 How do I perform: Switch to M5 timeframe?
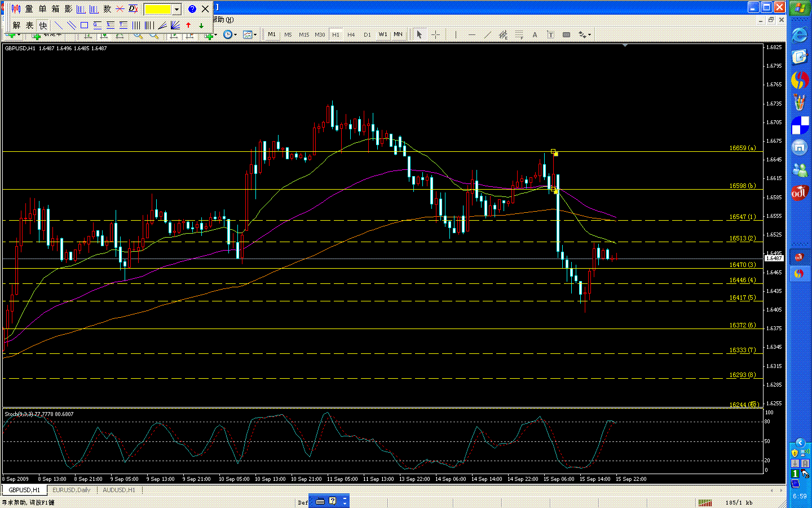(288, 34)
